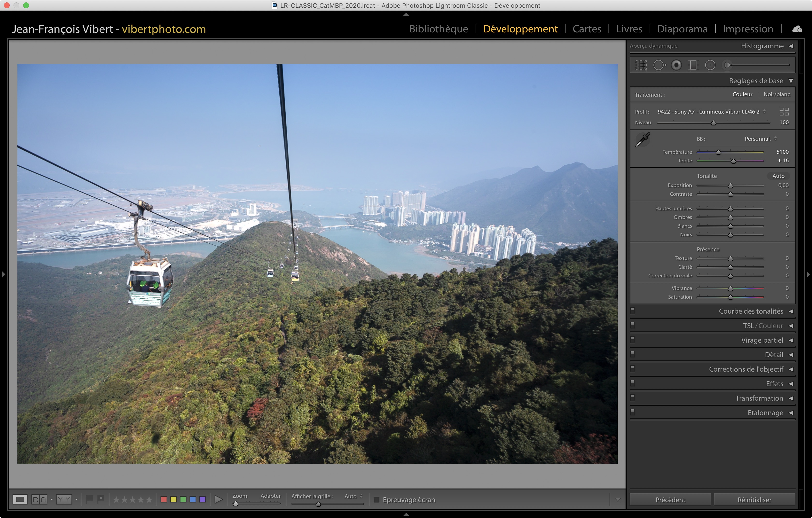Select the Crop overlay tool

click(x=641, y=65)
